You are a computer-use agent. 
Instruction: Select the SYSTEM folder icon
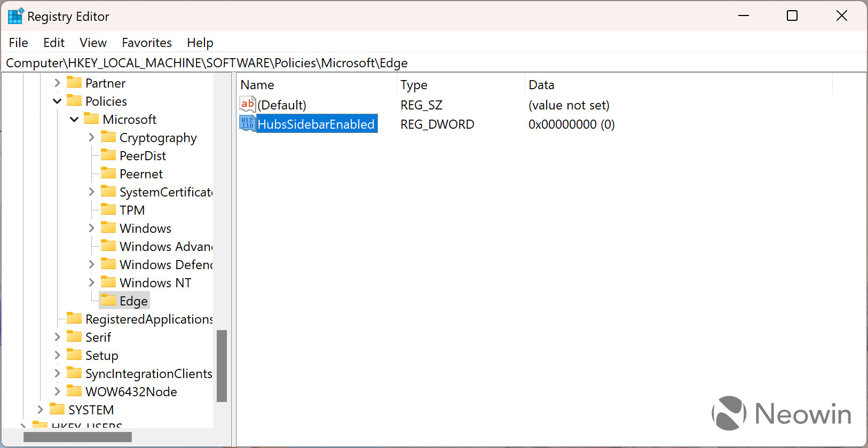point(57,409)
